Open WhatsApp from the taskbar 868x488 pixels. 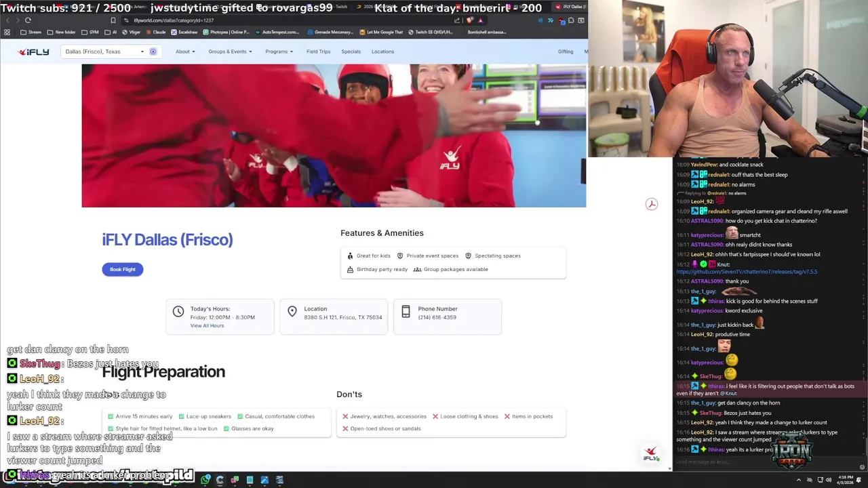tap(205, 480)
